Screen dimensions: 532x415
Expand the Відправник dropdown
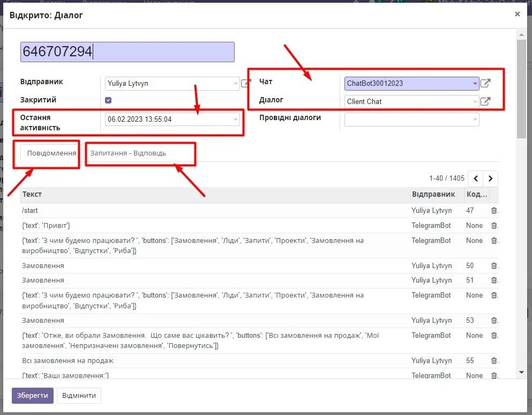[x=236, y=84]
